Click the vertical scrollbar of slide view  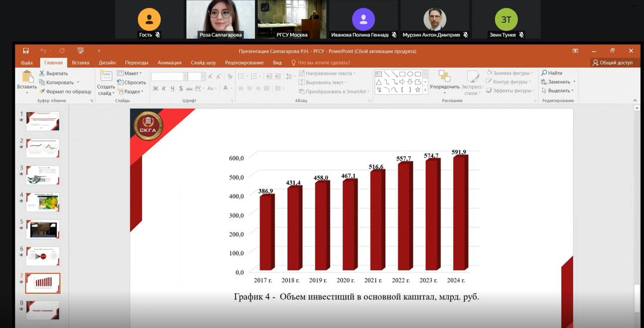coord(637,201)
